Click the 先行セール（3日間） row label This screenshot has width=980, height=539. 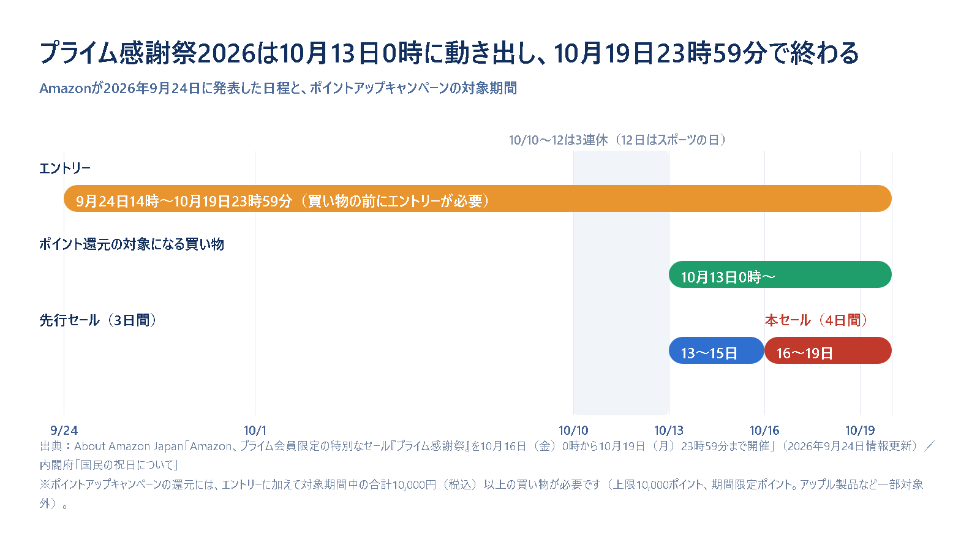98,320
